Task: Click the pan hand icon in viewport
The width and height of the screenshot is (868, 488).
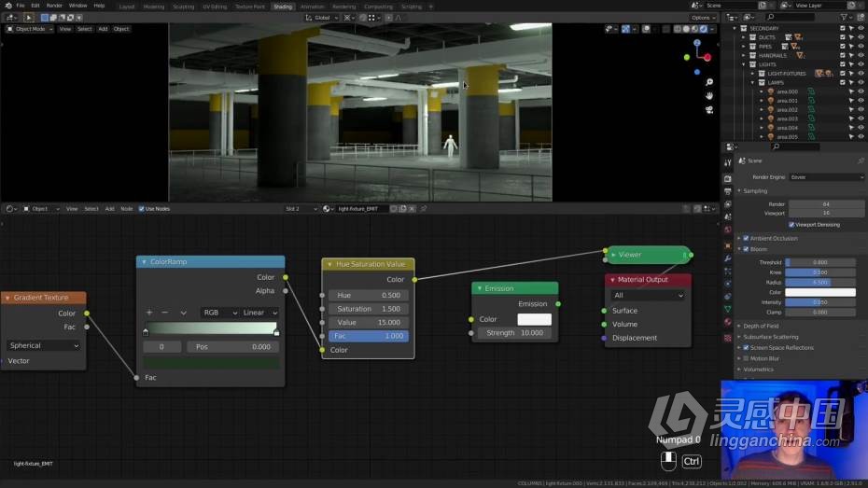Action: pyautogui.click(x=709, y=96)
